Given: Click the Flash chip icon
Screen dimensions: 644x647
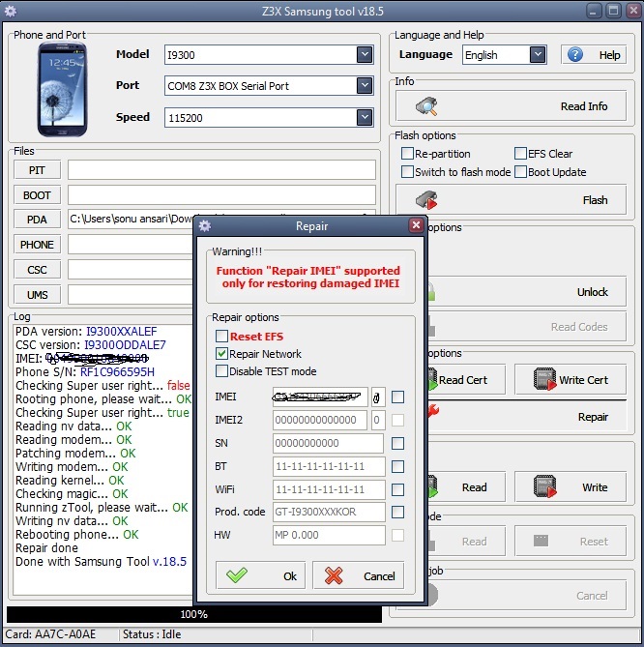Looking at the screenshot, I should coord(426,200).
